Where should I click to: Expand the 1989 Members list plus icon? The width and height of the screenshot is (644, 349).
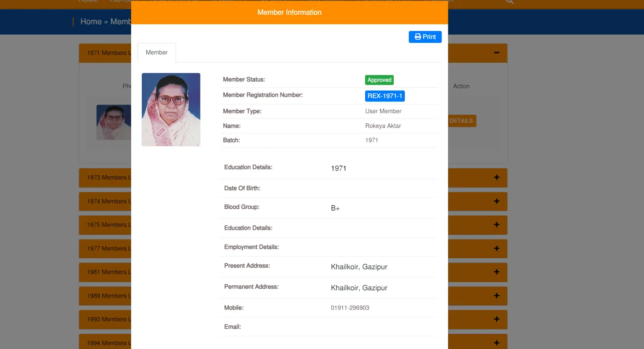point(496,296)
